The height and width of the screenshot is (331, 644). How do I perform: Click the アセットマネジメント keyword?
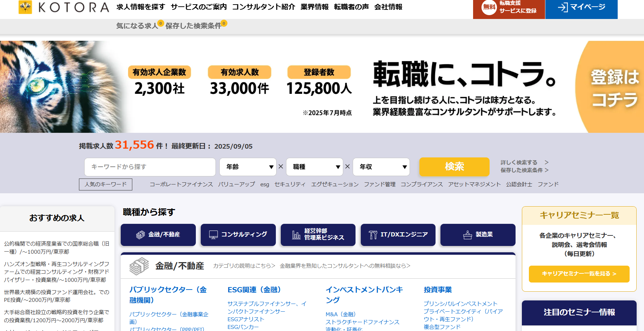(x=474, y=184)
